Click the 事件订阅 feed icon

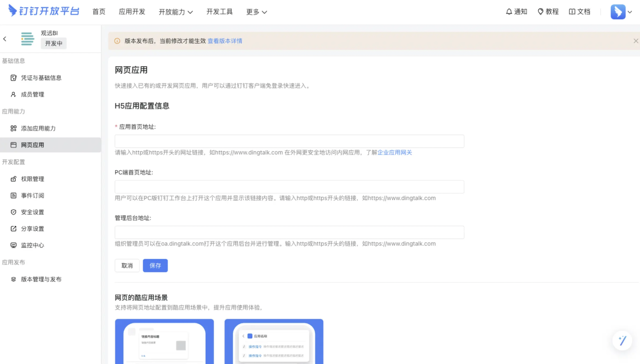click(13, 195)
